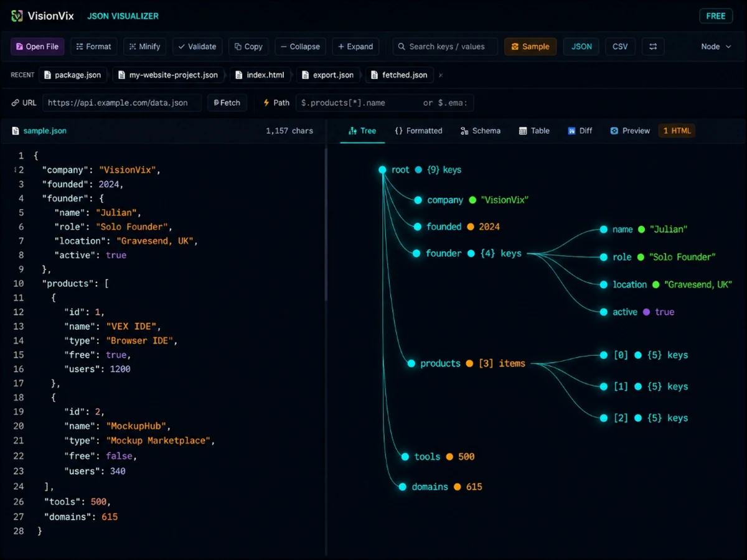
Task: Switch to the Preview tab
Action: (630, 131)
